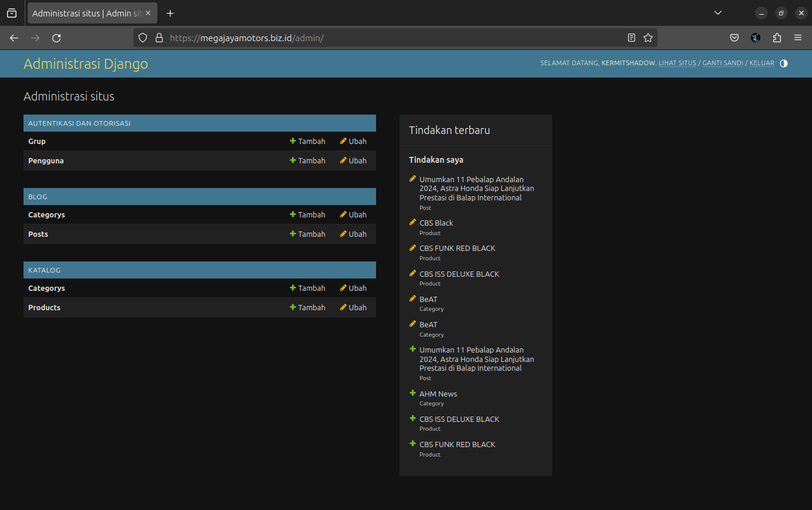Toggle the dark/light theme icon
The image size is (812, 510).
783,63
